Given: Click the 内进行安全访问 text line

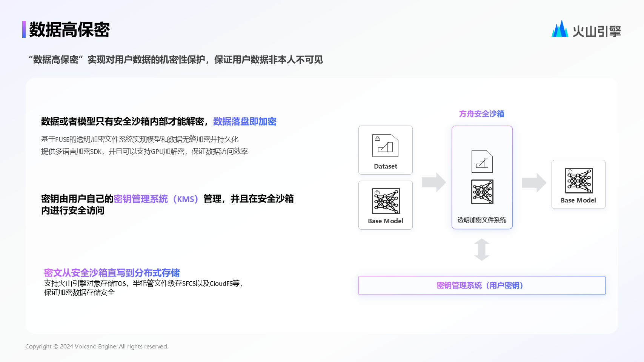Looking at the screenshot, I should pyautogui.click(x=73, y=210).
